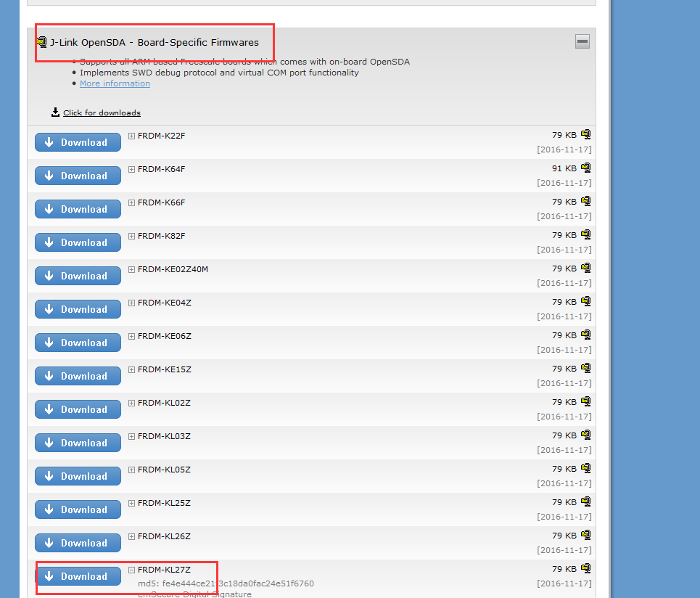Click the signature icon in the FRDM-KE15Z row
This screenshot has width=700, height=598.
pyautogui.click(x=585, y=367)
